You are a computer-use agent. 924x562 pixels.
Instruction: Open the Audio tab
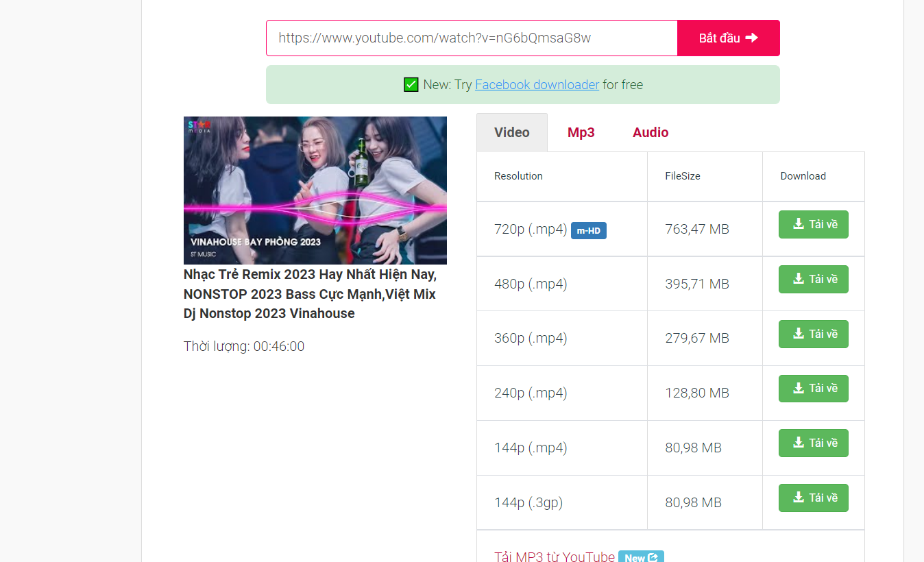(x=650, y=132)
